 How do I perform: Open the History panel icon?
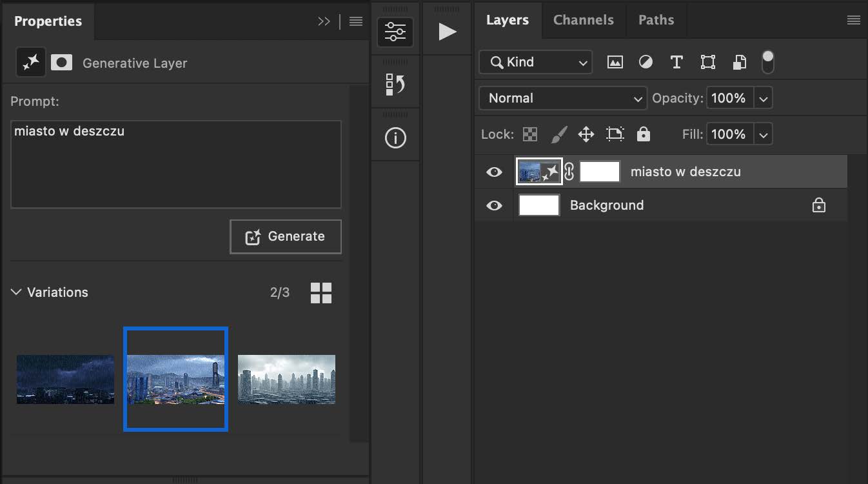click(395, 84)
